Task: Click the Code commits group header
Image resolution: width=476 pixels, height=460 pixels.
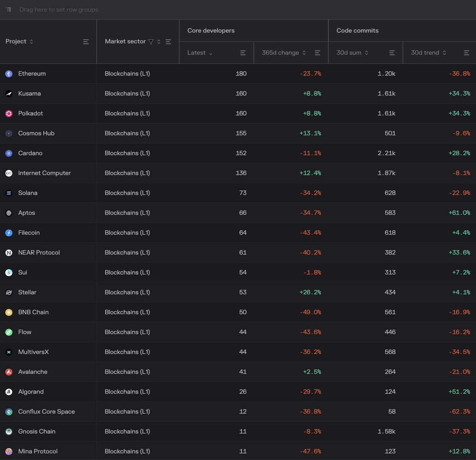Action: [x=357, y=31]
